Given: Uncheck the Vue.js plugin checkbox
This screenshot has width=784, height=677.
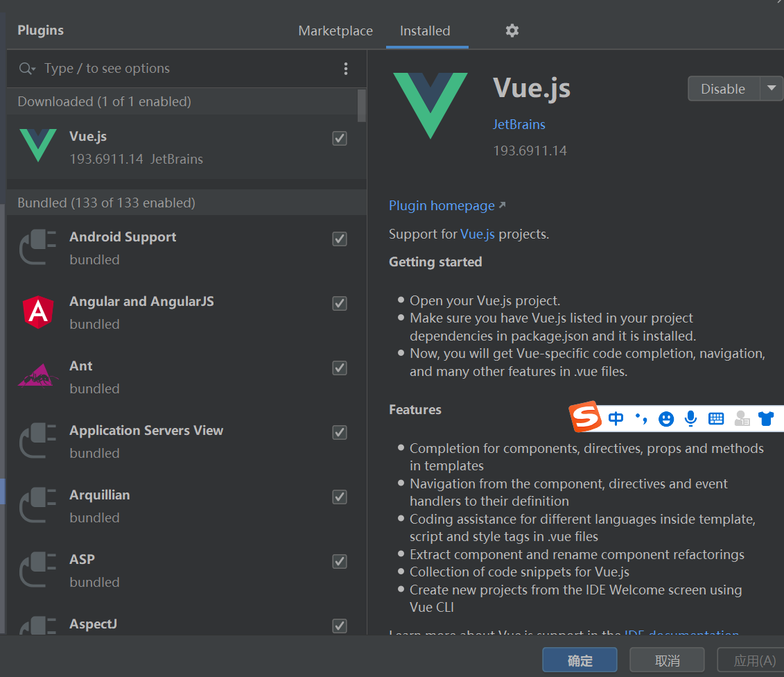Looking at the screenshot, I should pos(340,139).
